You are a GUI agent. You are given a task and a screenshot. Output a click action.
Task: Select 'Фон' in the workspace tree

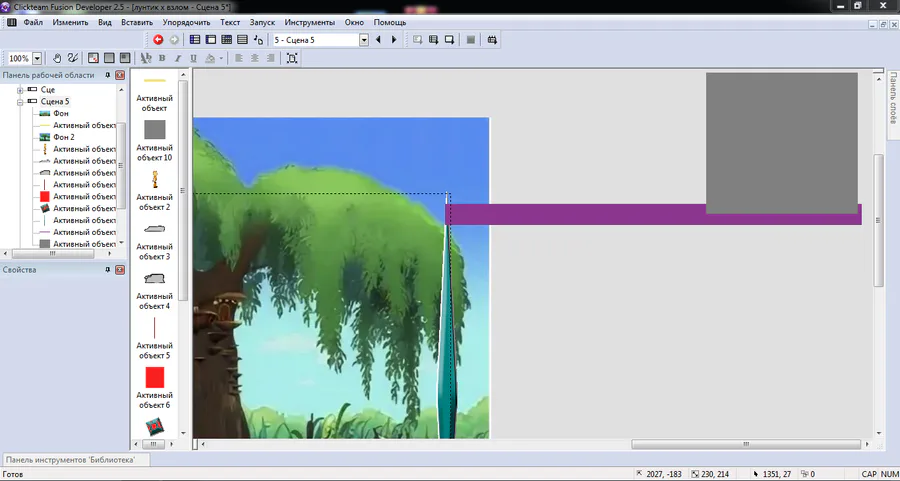click(61, 114)
